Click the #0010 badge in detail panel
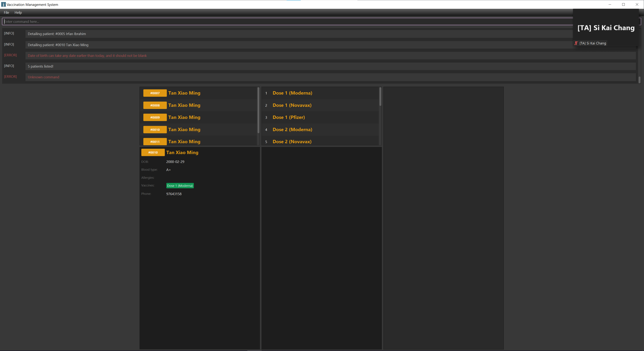The width and height of the screenshot is (644, 351). click(x=153, y=152)
